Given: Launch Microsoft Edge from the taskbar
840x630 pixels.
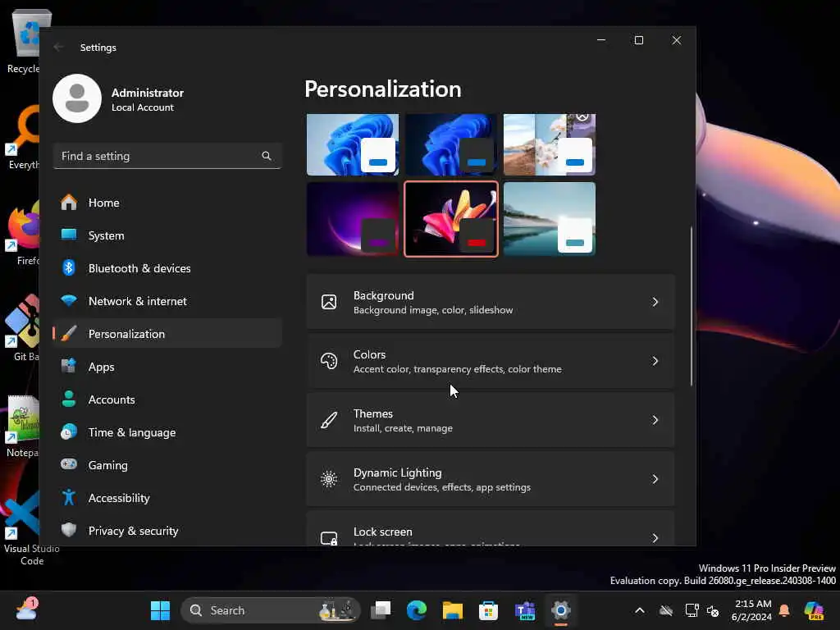Looking at the screenshot, I should pyautogui.click(x=417, y=610).
